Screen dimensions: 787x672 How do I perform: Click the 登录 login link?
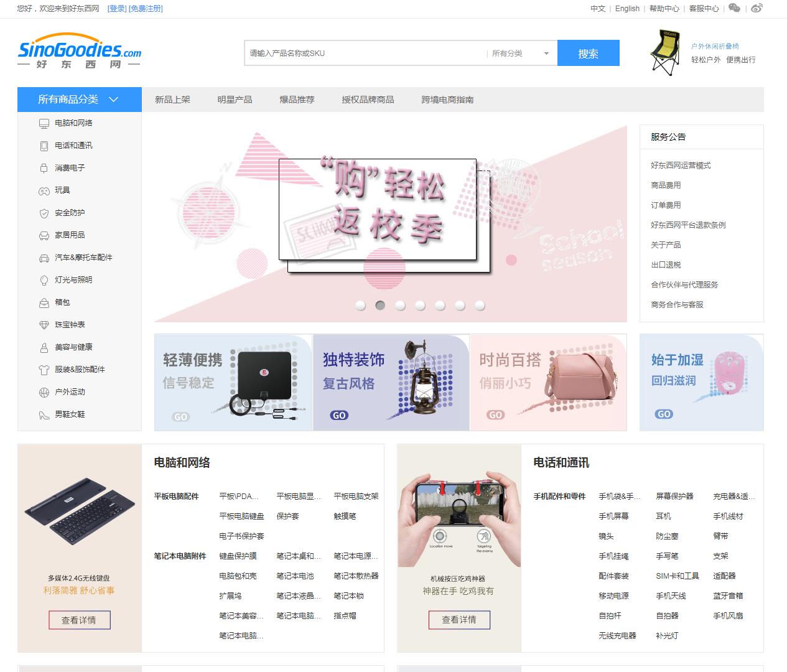(117, 9)
